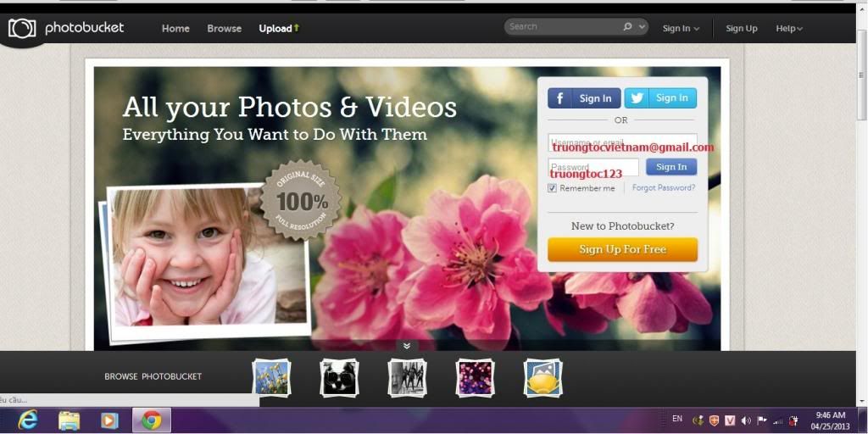Open the purple bokeh lights thumbnail

point(475,377)
